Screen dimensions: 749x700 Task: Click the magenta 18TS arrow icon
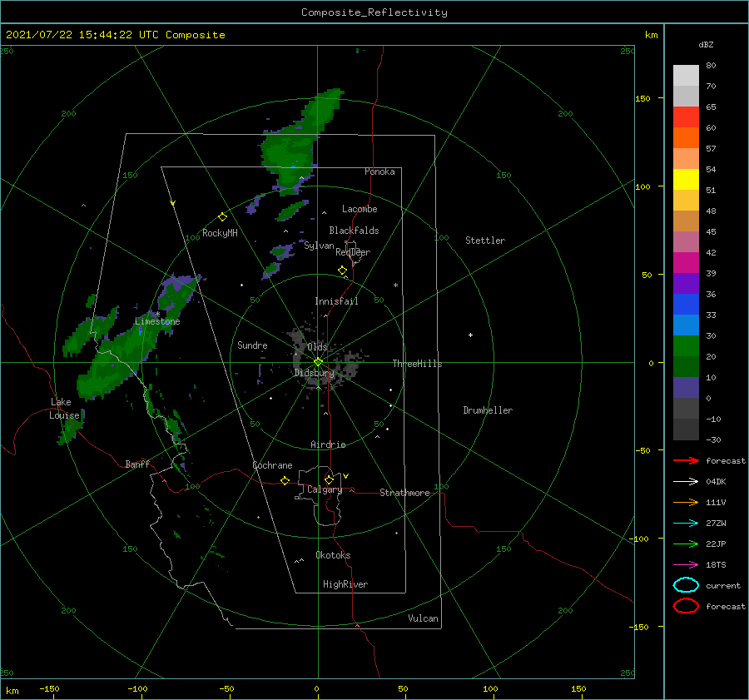pyautogui.click(x=686, y=565)
